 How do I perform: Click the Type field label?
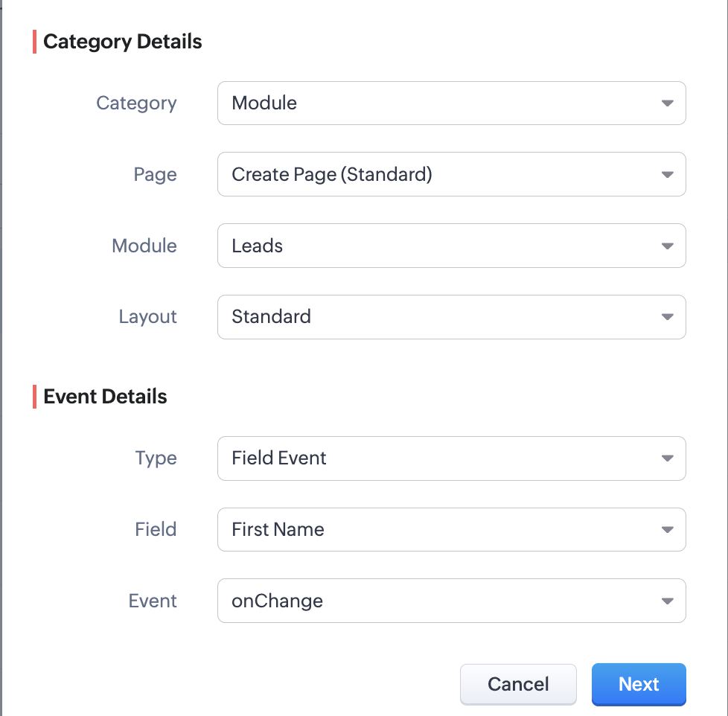(x=156, y=458)
